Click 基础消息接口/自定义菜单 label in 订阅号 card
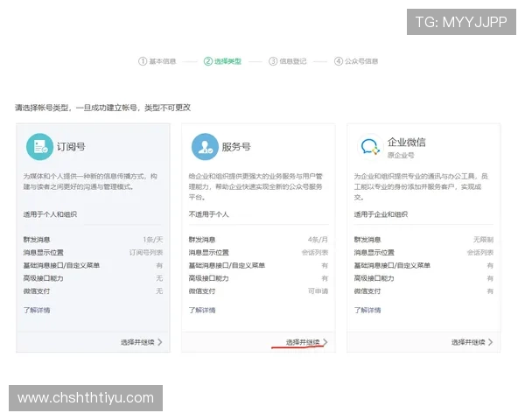The height and width of the screenshot is (420, 525). click(x=61, y=265)
